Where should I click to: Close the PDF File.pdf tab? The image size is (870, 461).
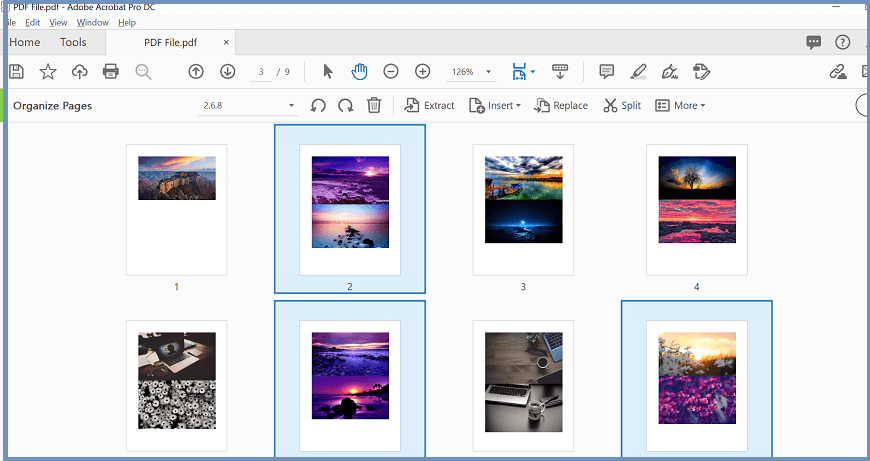[226, 43]
